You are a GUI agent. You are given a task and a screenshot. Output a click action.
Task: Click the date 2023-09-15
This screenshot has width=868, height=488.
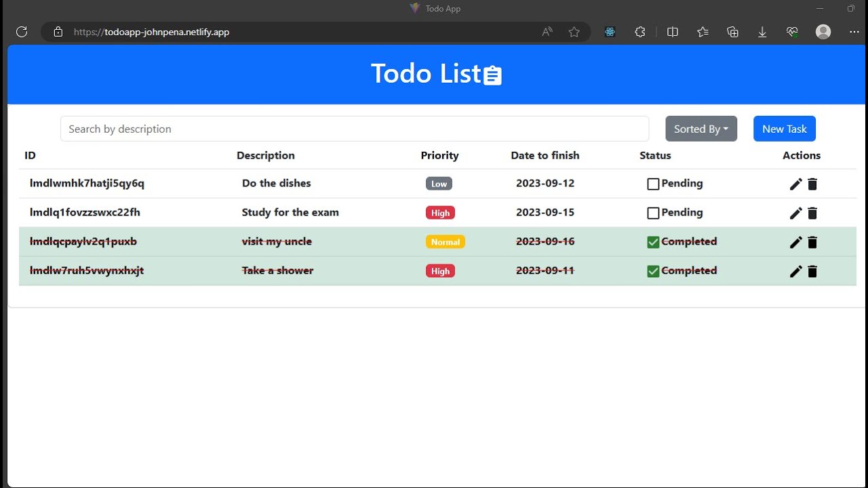pyautogui.click(x=545, y=212)
